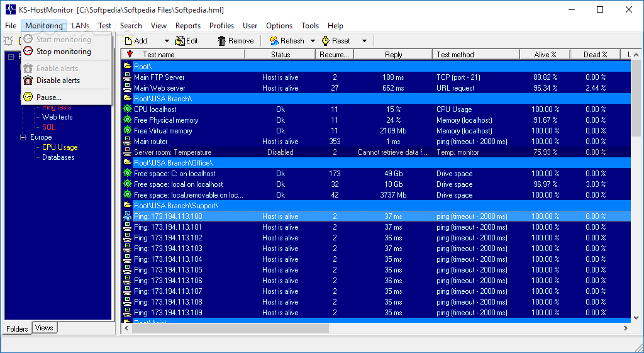Click Main router host icon
Screen dimensions: 644x353
click(x=127, y=141)
